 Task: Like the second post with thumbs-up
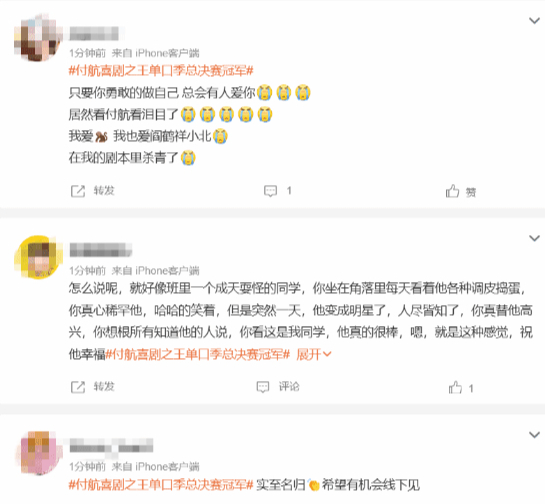pyautogui.click(x=455, y=387)
